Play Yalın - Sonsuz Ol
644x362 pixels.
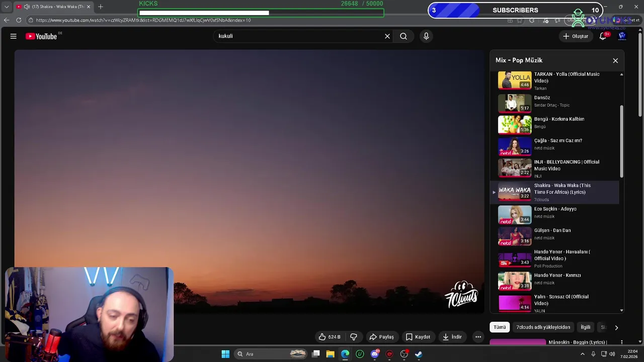(554, 303)
